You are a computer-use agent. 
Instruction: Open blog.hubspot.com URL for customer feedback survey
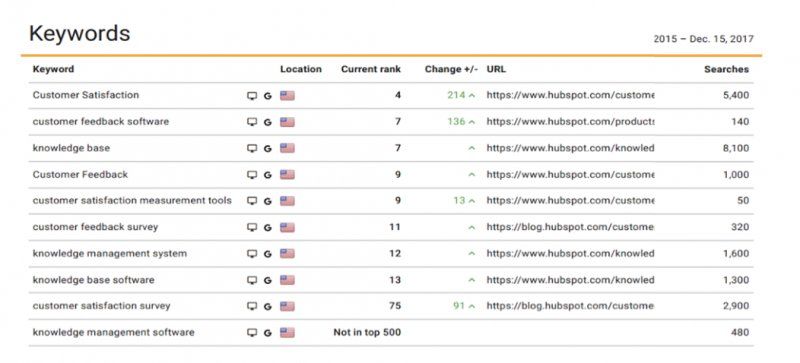570,227
